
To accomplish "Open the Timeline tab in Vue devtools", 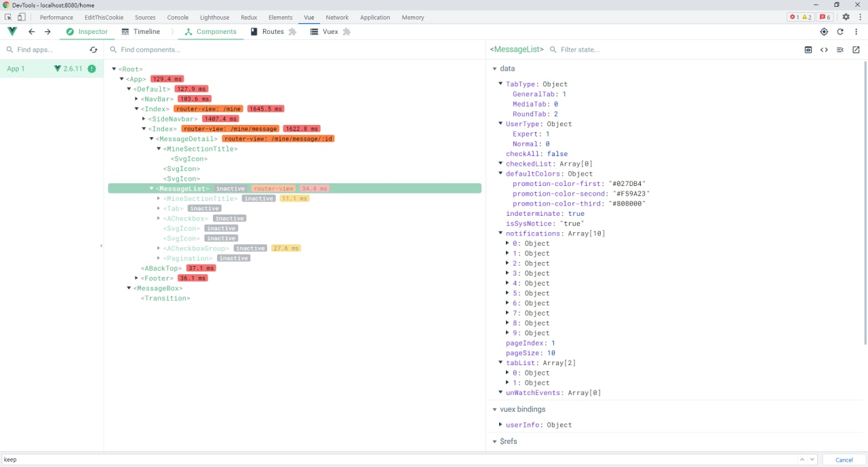I will click(141, 32).
